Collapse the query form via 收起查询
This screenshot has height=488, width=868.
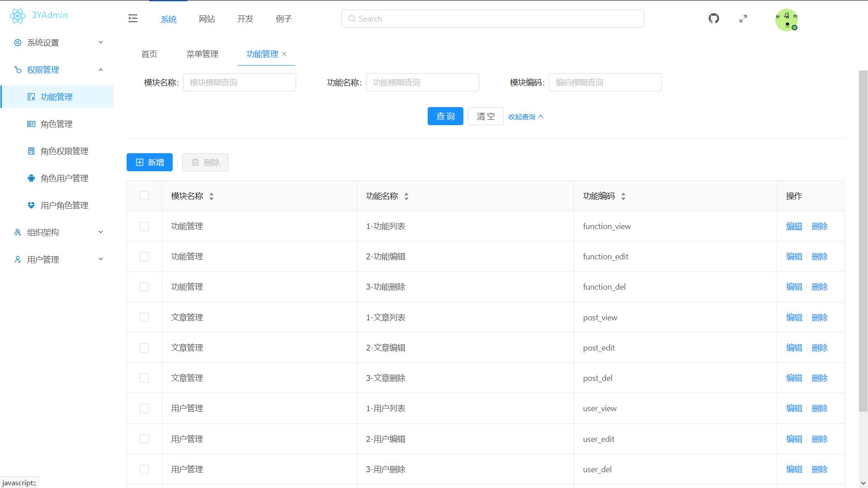pos(525,117)
